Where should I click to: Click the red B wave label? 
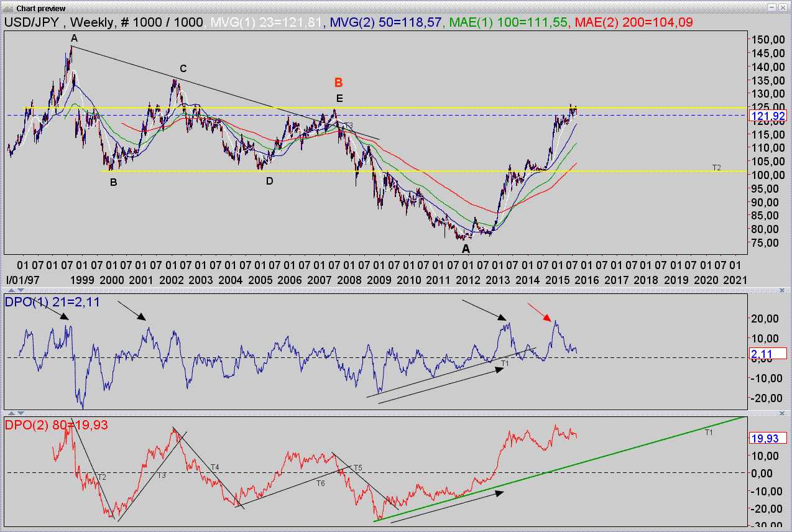coord(338,83)
